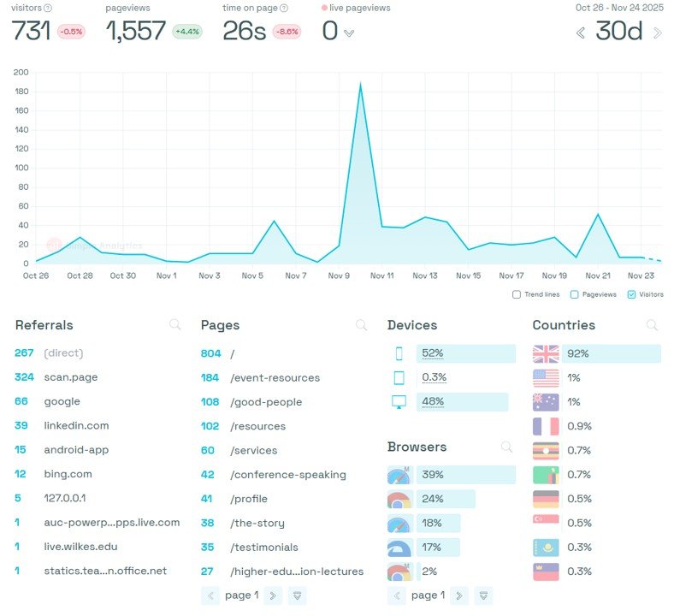Screen dimensions: 674x616
Task: Select the mobile phone device icon
Action: point(399,353)
